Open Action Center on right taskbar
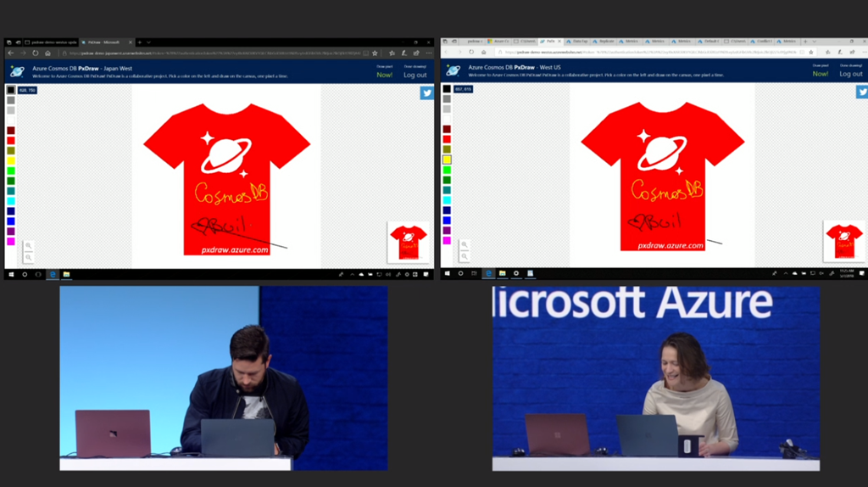 (x=862, y=273)
